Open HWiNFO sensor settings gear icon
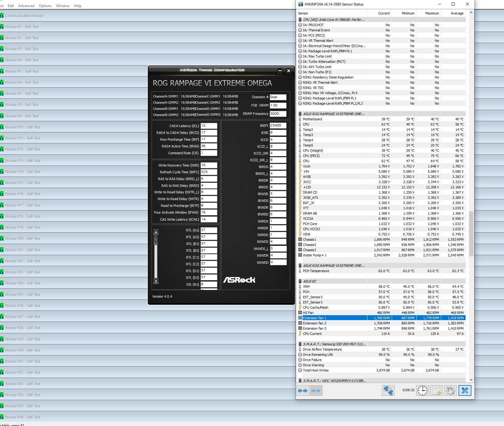504x426 pixels. (450, 391)
